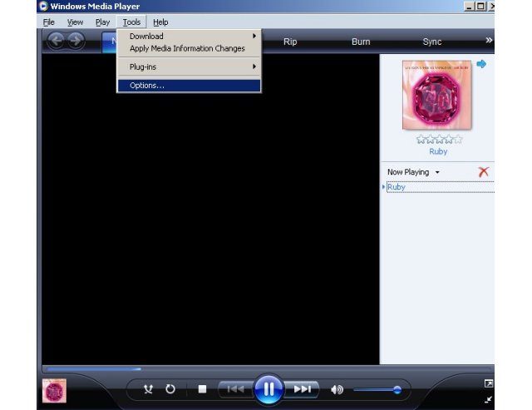Click the Ruby album cover art
Viewport: 532px width, 410px height.
click(x=436, y=95)
